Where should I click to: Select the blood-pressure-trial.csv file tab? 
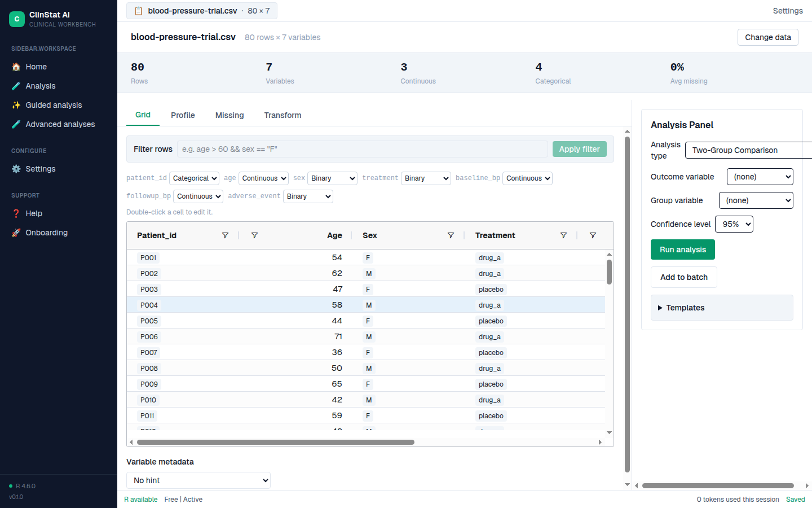[x=202, y=11]
